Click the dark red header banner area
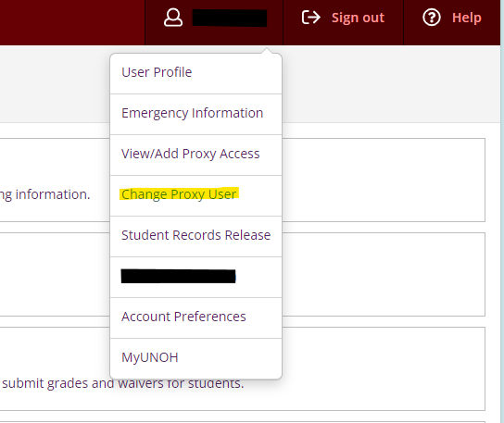Screen dimensions: 504x423 (x=72, y=22)
